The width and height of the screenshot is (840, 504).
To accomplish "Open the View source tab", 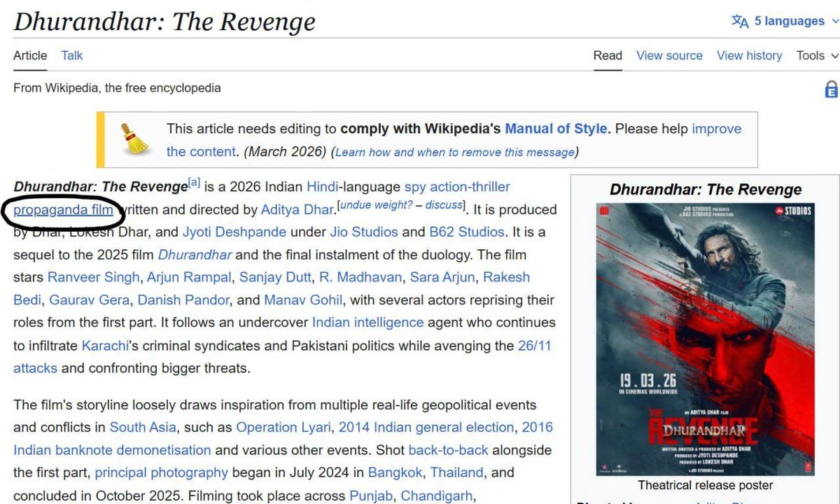I will point(668,55).
